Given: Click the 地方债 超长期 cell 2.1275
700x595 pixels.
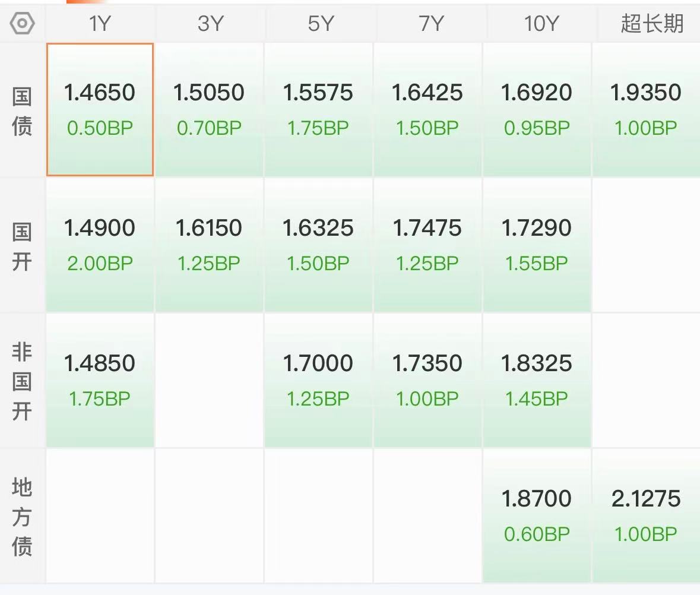Looking at the screenshot, I should tap(646, 515).
